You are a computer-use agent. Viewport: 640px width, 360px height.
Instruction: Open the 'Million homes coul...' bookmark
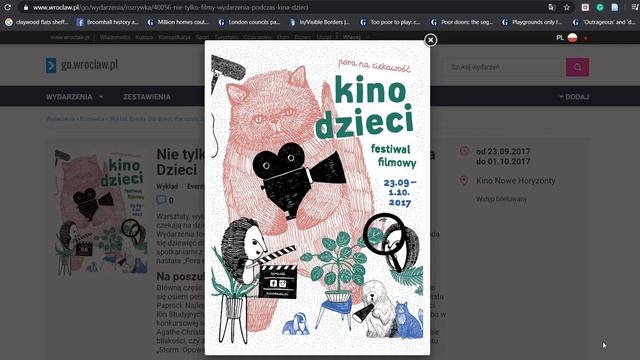[x=178, y=22]
